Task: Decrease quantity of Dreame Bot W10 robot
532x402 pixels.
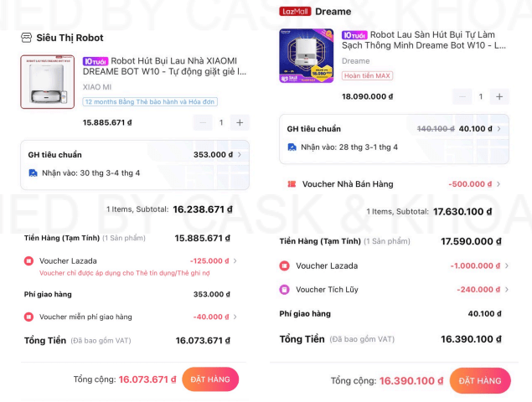Action: 462,96
